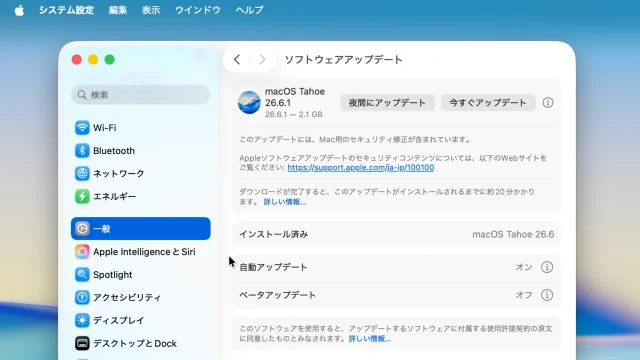Show update details info icon for macOS Tahoe 26.6.1
The width and height of the screenshot is (640, 360).
point(548,102)
